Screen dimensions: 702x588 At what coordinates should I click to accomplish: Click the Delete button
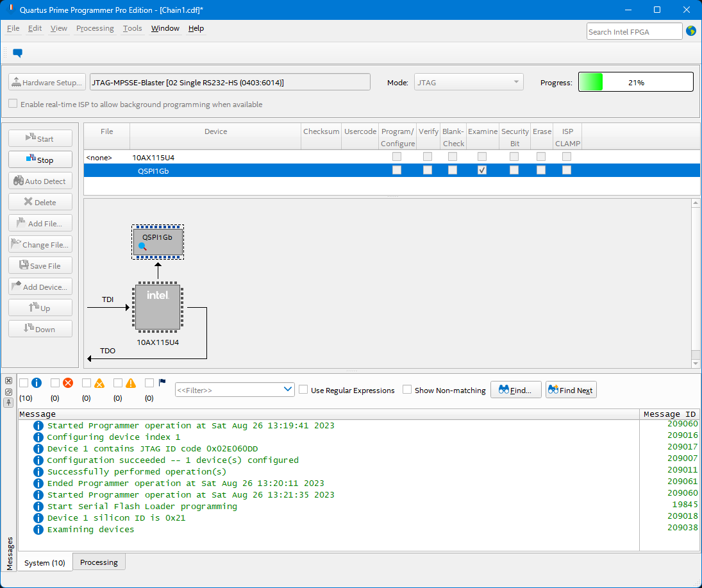click(40, 202)
